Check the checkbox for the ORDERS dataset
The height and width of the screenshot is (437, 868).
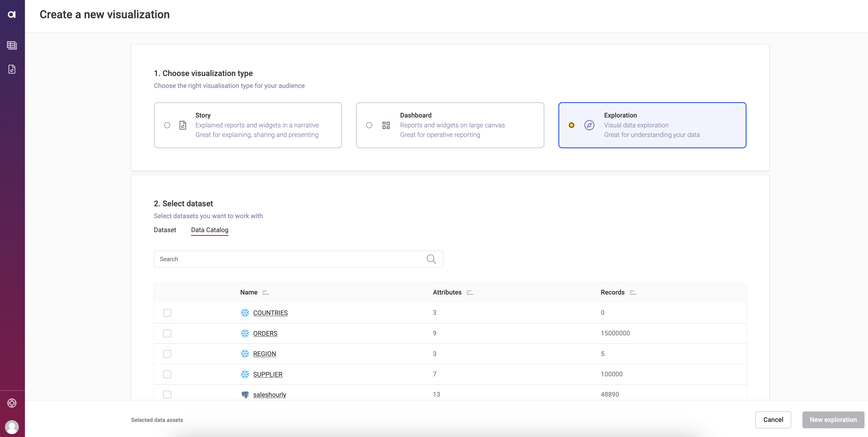[x=167, y=333]
